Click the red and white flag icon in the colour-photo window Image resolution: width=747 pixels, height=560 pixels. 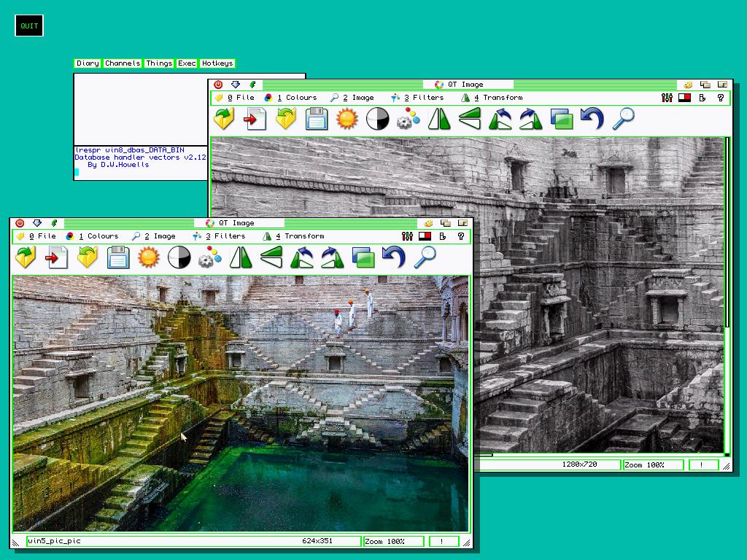[x=425, y=236]
